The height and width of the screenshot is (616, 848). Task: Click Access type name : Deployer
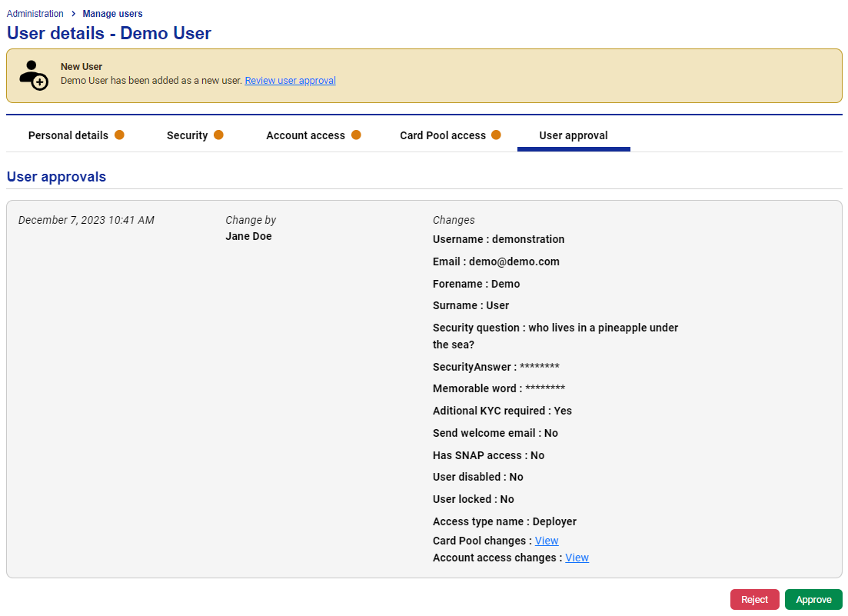tap(504, 522)
